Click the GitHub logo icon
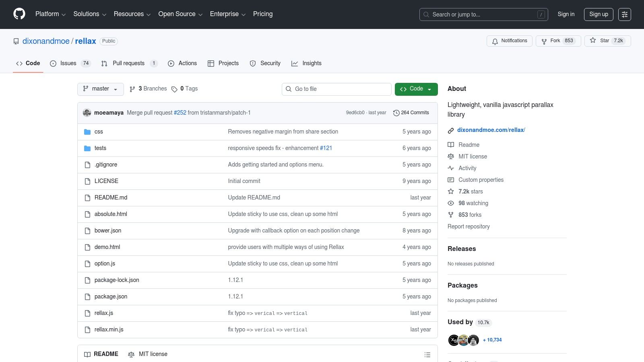644x362 pixels. pos(19,14)
